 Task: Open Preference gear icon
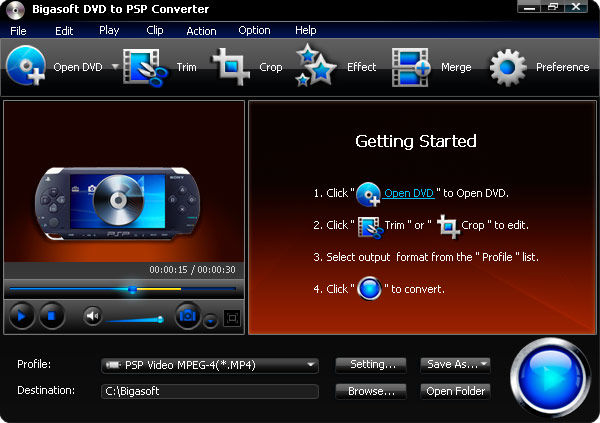tap(508, 67)
